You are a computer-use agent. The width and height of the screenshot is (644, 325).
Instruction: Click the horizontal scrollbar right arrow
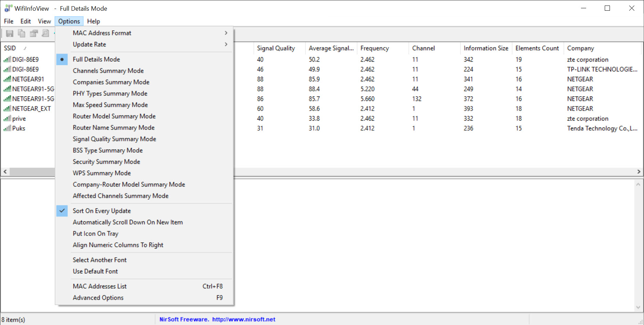coord(639,172)
